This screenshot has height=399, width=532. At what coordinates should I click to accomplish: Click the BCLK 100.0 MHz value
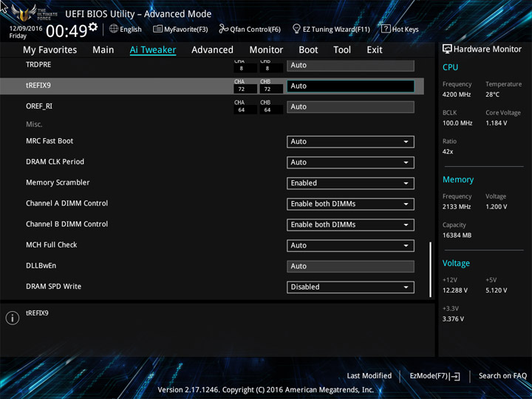point(457,123)
